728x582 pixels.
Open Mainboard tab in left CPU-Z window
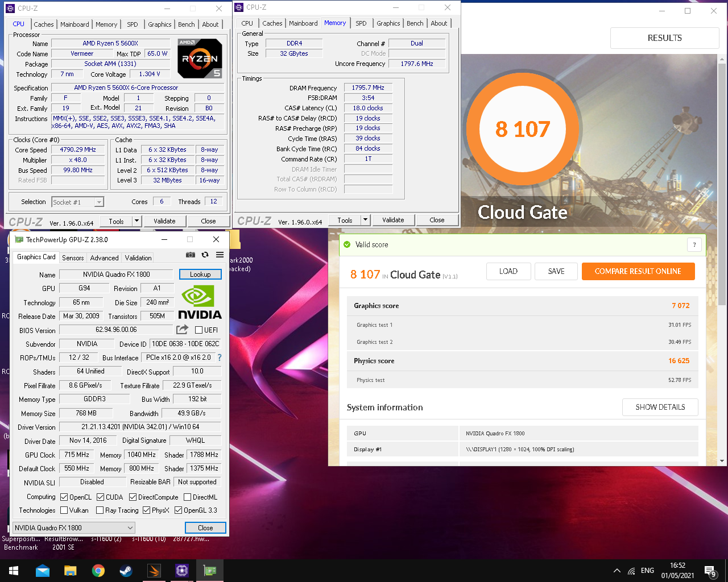pyautogui.click(x=75, y=24)
